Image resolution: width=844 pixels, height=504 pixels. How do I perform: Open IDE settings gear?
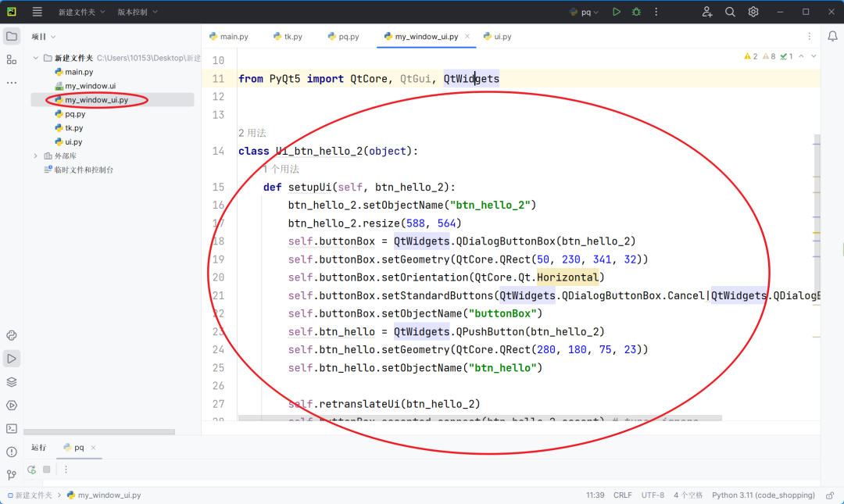click(753, 11)
